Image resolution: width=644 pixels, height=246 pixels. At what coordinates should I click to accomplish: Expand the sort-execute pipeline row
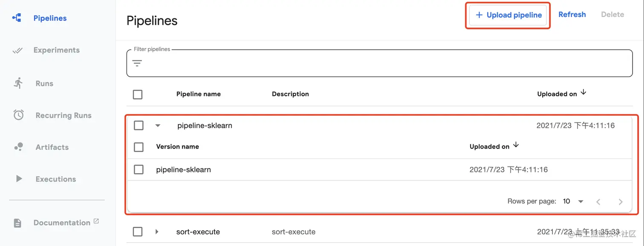pyautogui.click(x=157, y=232)
